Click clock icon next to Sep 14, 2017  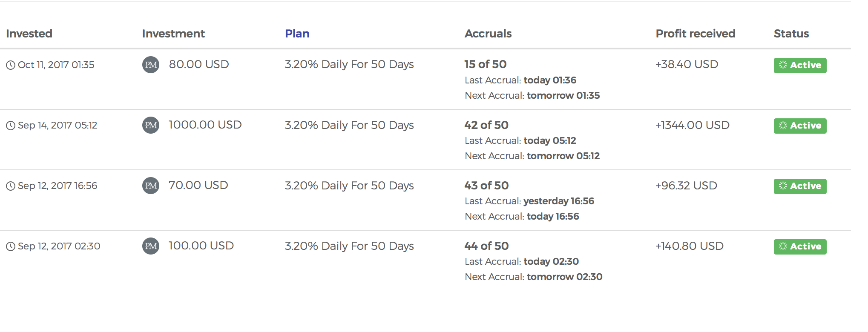pyautogui.click(x=11, y=126)
